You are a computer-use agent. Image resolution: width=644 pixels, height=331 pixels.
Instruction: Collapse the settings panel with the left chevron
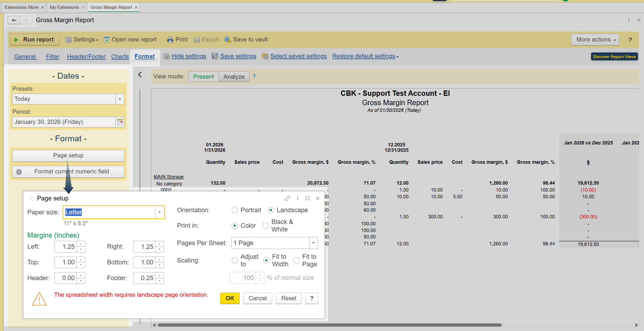pos(140,75)
